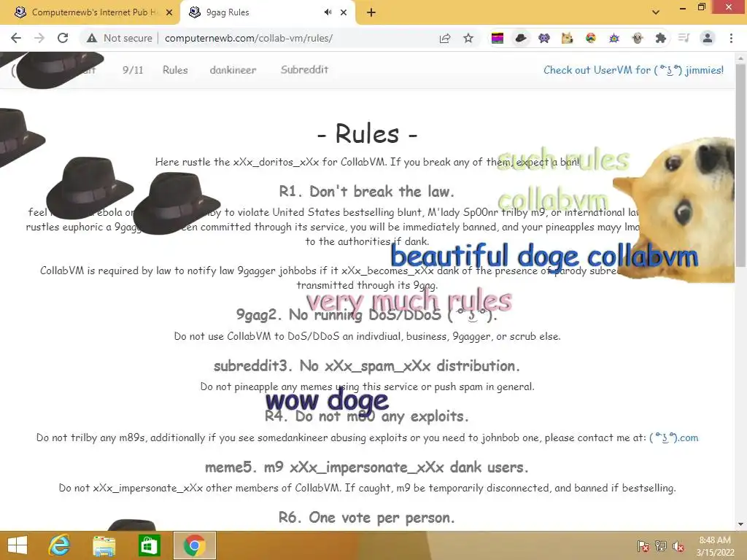The height and width of the screenshot is (560, 747).
Task: Click the 'meme5. m9 xXx_impersonate_xXx dank users.' heading
Action: [366, 467]
